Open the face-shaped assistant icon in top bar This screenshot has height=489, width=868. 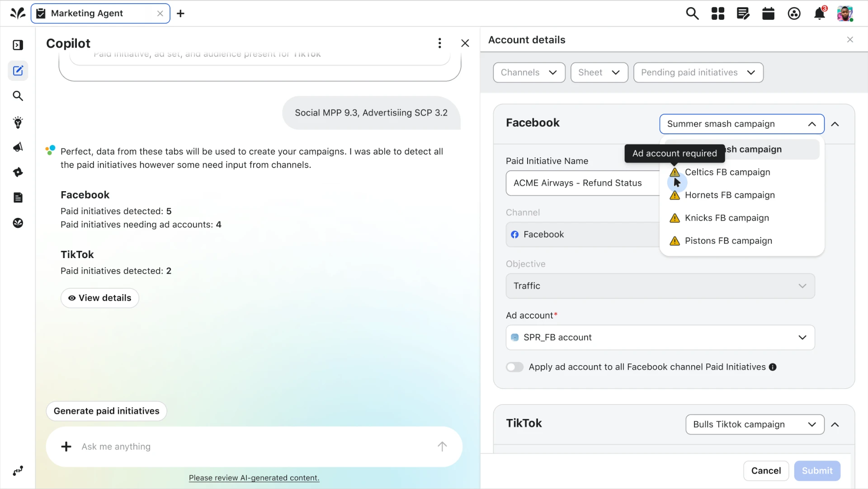pyautogui.click(x=794, y=14)
